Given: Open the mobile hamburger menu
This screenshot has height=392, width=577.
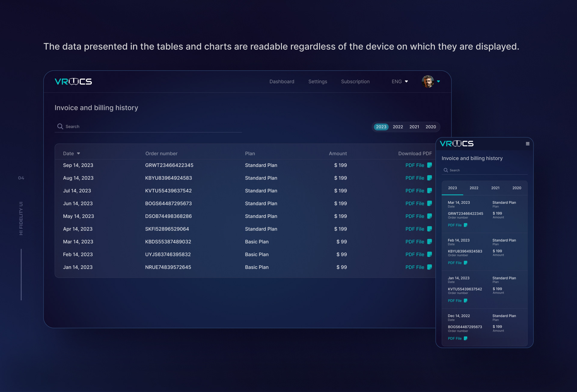Looking at the screenshot, I should [x=527, y=144].
